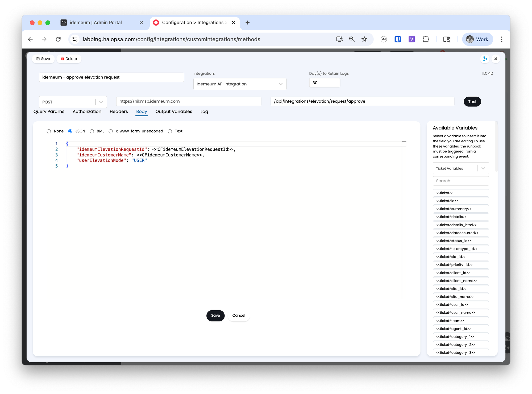532x394 pixels.
Task: Insert the <<ticket^agent_id>> variable
Action: [x=461, y=329]
